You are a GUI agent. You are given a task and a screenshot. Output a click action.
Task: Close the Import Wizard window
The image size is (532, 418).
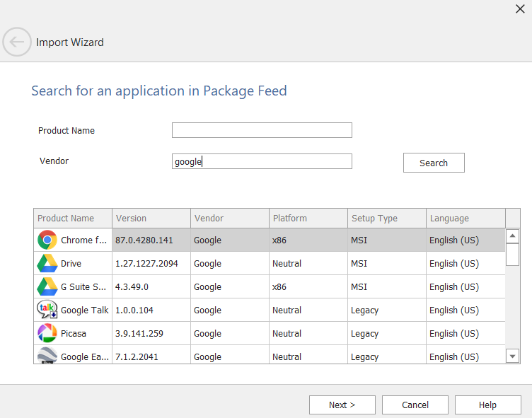tap(519, 8)
